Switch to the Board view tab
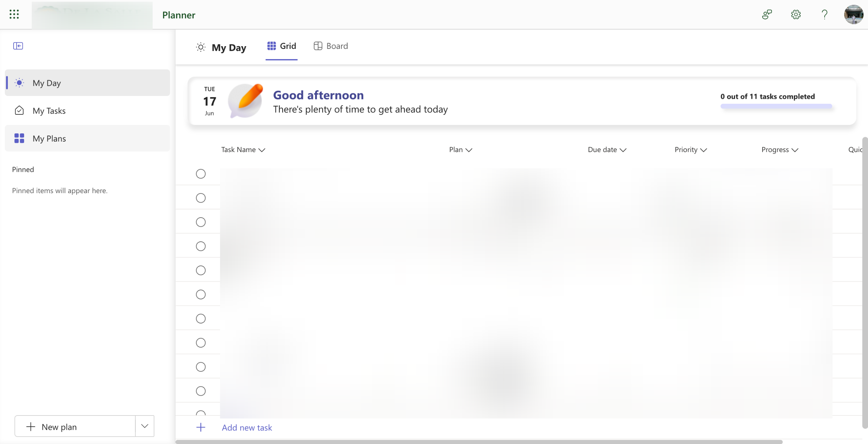This screenshot has height=444, width=868. (x=331, y=46)
